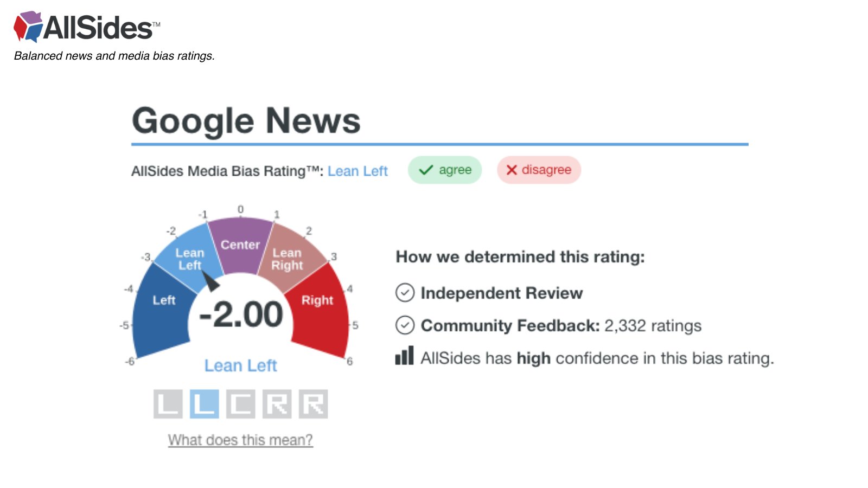The image size is (868, 488).
Task: Select the highlighted blue Lean Left box
Action: point(204,404)
